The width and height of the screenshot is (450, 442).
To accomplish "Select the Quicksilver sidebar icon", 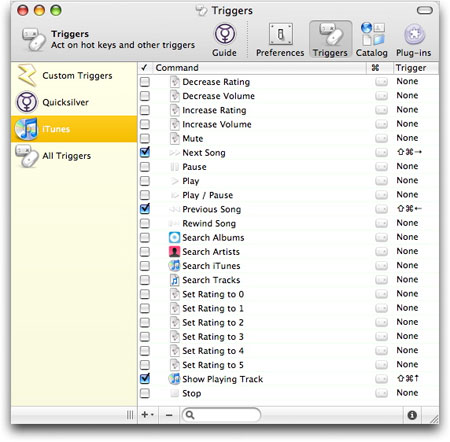I will pyautogui.click(x=26, y=102).
